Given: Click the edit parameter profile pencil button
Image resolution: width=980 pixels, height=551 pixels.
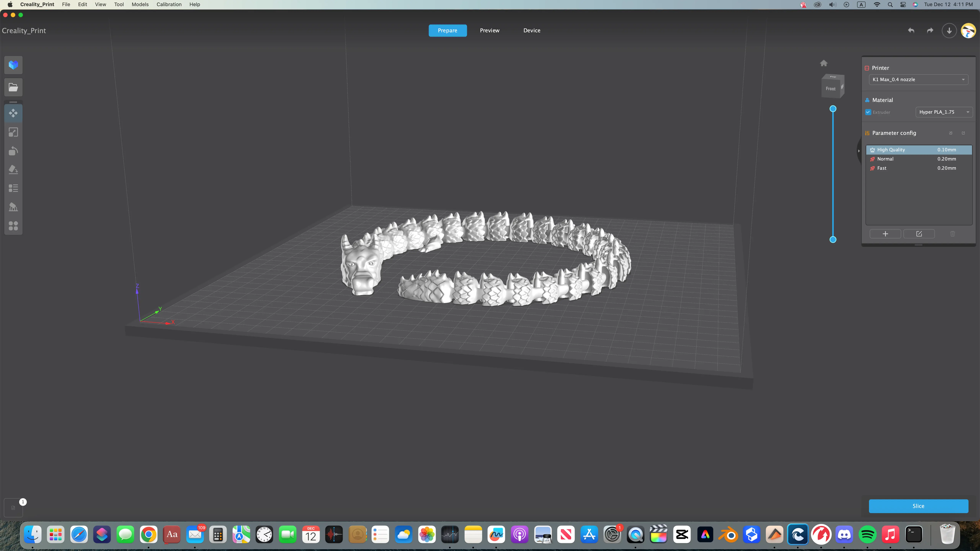Looking at the screenshot, I should 919,234.
